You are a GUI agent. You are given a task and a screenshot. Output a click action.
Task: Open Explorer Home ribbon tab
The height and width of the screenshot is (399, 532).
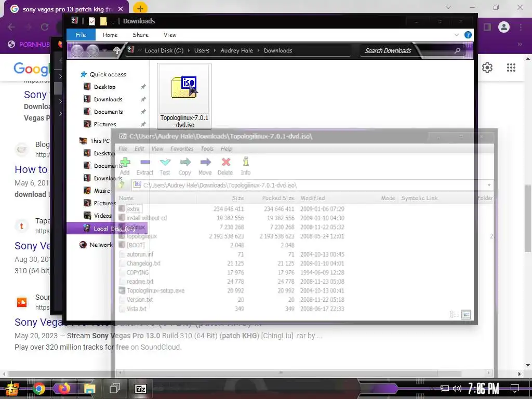tap(110, 35)
